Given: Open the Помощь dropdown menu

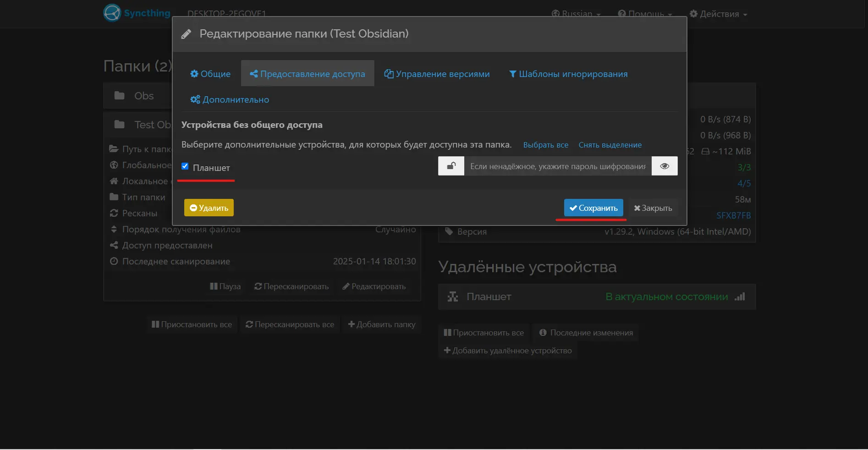Looking at the screenshot, I should (645, 13).
